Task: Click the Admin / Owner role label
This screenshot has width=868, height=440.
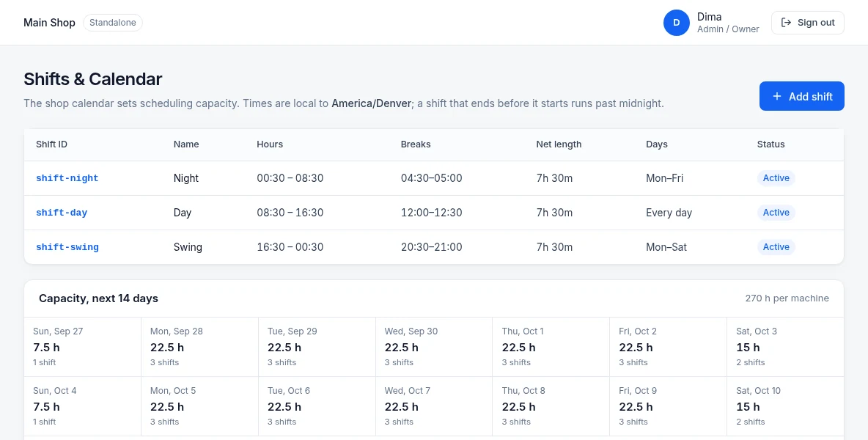Action: tap(728, 29)
